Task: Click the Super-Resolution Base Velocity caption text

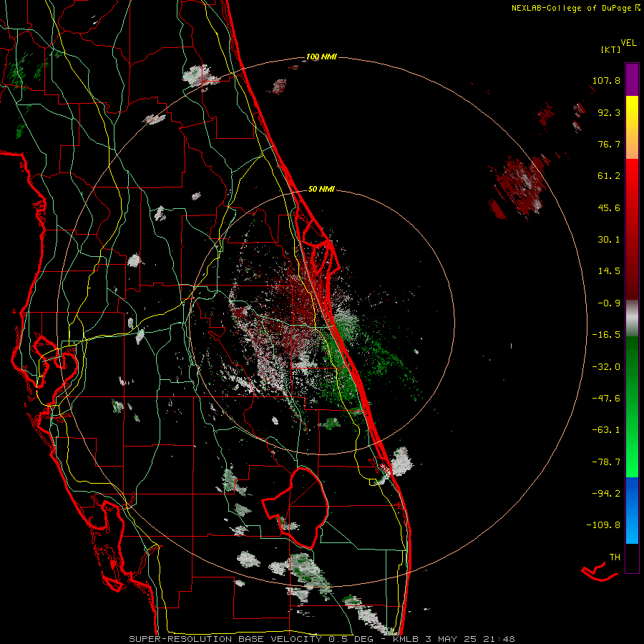Action: (x=321, y=639)
